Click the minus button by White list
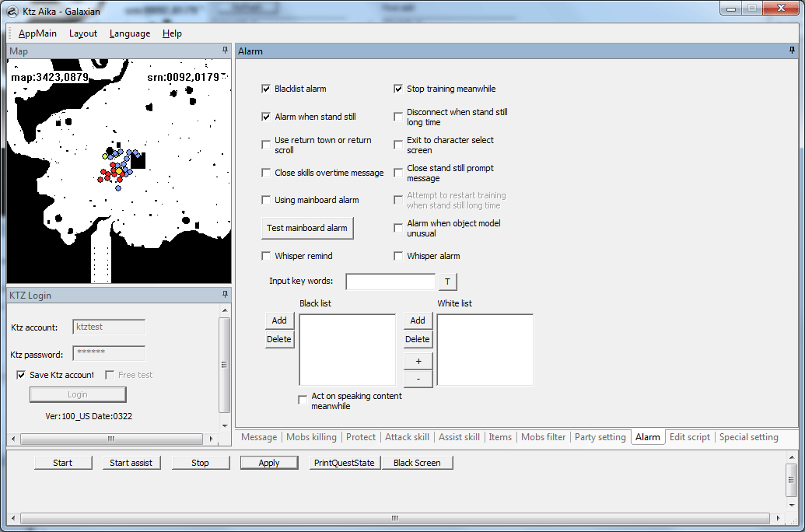 coord(418,379)
